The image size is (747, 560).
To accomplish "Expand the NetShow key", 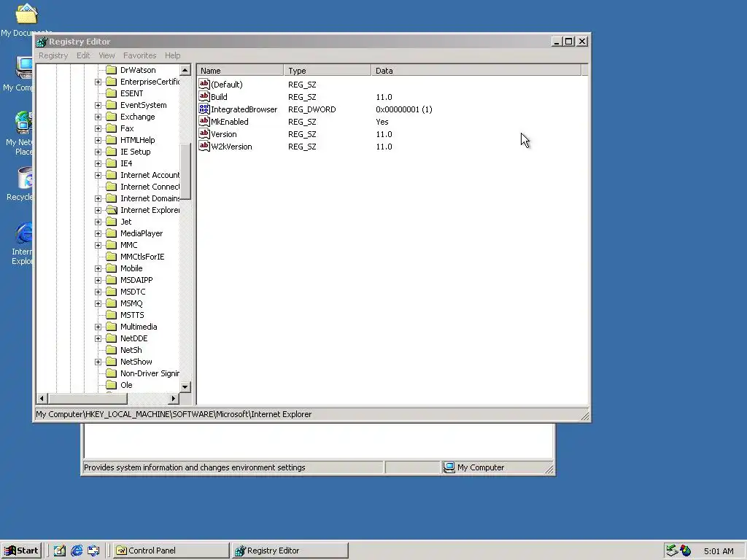I will tap(98, 362).
